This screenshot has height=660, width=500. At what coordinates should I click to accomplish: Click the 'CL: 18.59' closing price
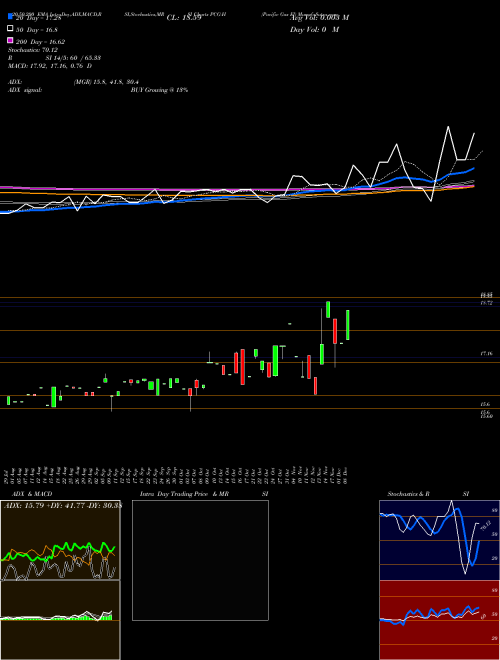tap(184, 18)
